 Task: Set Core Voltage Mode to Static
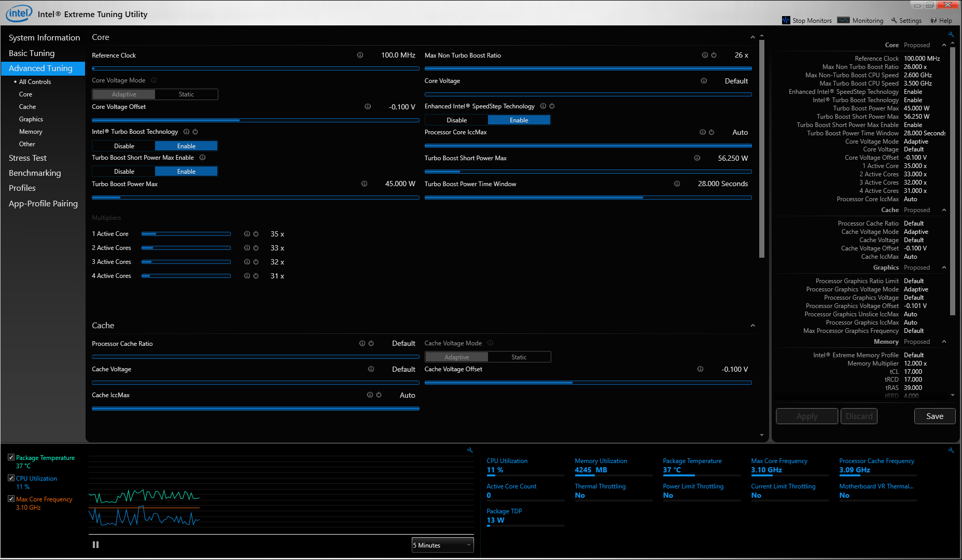pos(186,94)
